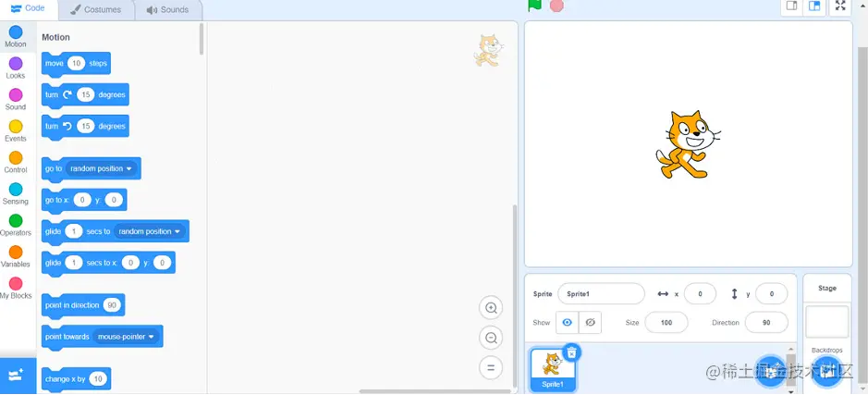
Task: Edit the sprite Direction field
Action: pyautogui.click(x=766, y=323)
